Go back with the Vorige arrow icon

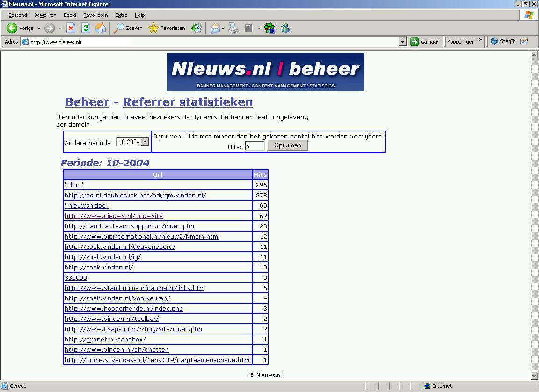[12, 28]
